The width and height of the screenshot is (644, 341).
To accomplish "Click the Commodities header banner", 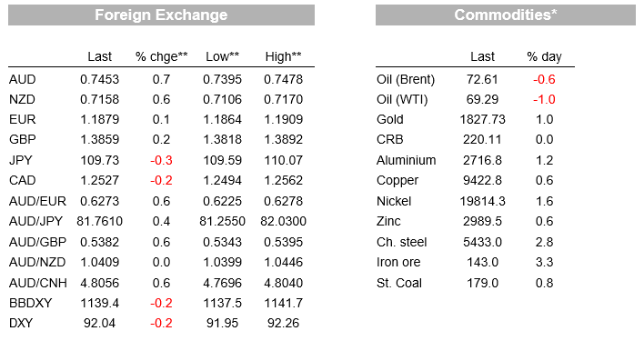I will 506,15.
